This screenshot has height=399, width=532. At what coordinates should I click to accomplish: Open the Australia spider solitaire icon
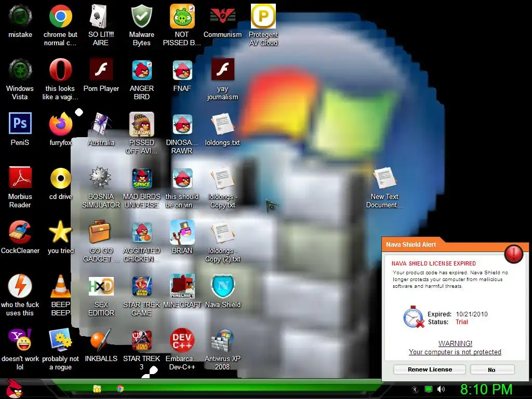101,124
